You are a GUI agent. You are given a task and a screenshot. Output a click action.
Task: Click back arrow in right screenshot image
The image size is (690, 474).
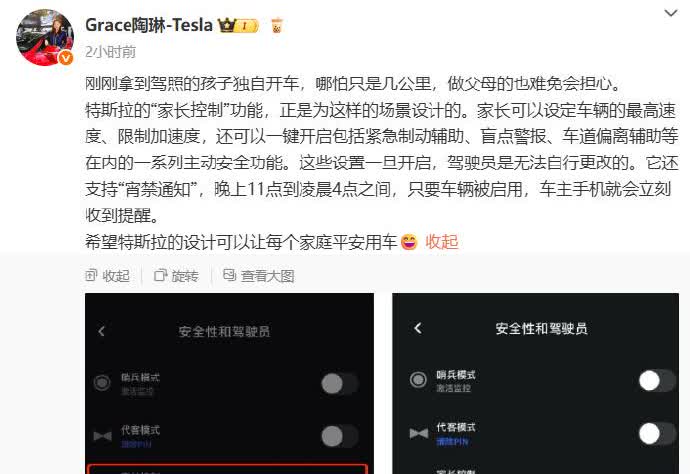click(x=418, y=328)
